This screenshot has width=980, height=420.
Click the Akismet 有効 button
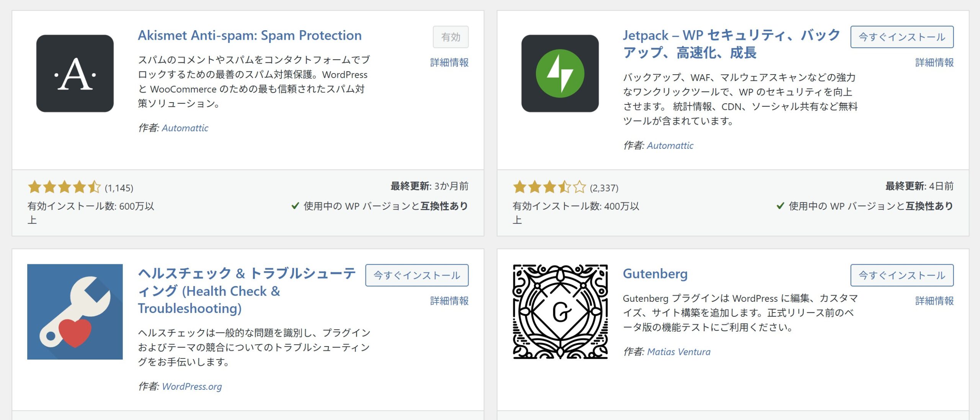(x=450, y=37)
